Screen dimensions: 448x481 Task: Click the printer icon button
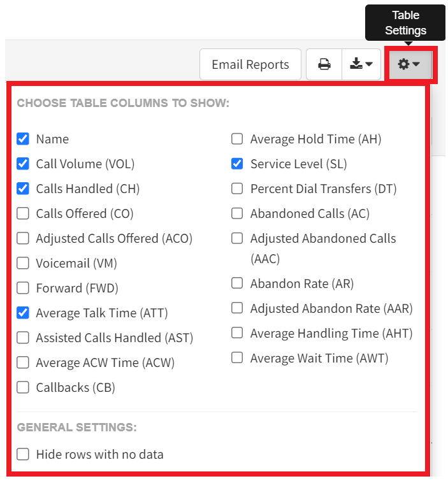pyautogui.click(x=324, y=64)
